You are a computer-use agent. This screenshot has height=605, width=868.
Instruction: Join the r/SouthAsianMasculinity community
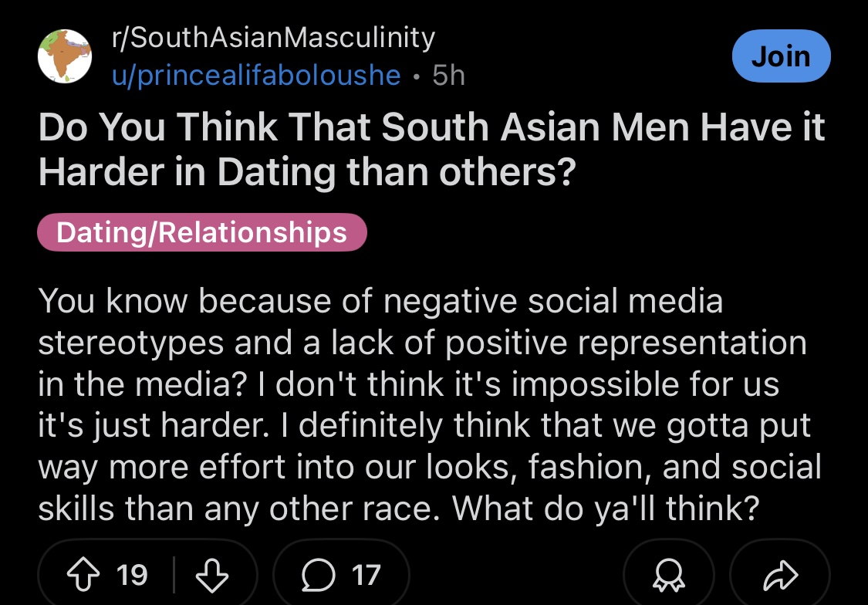[x=780, y=56]
